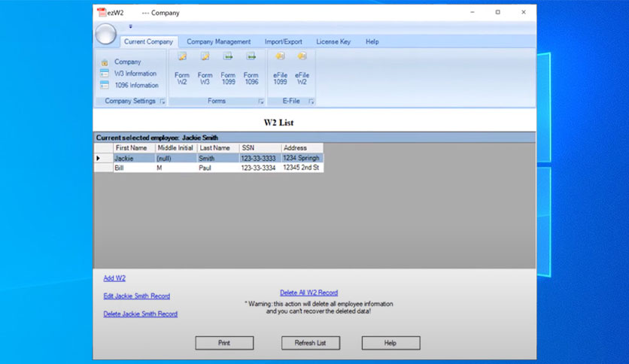629x364 pixels.
Task: Click the SSN cell '123-33-3334'
Action: coord(260,168)
